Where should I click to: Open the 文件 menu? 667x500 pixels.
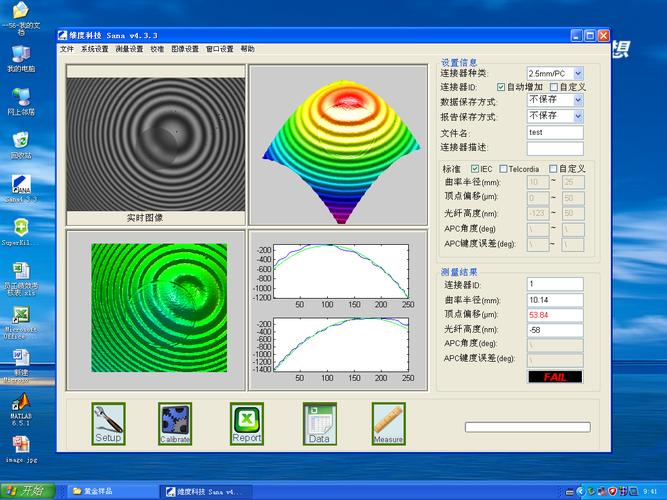click(x=67, y=49)
